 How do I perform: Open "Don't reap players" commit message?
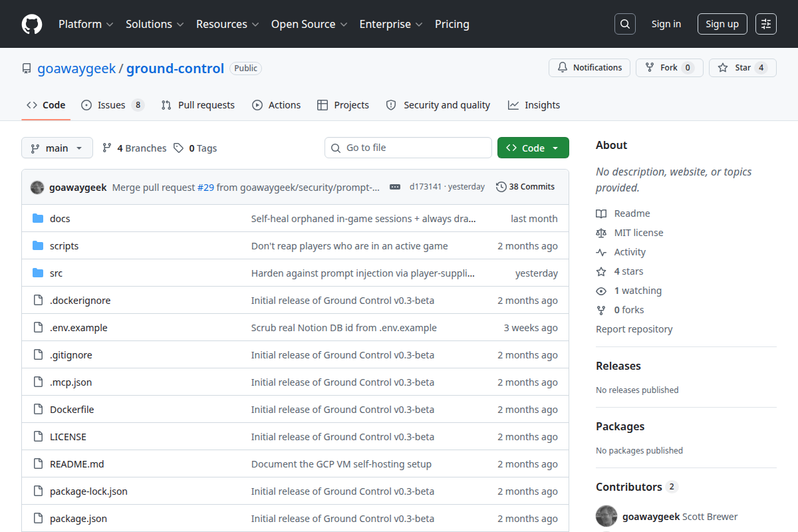coord(350,246)
